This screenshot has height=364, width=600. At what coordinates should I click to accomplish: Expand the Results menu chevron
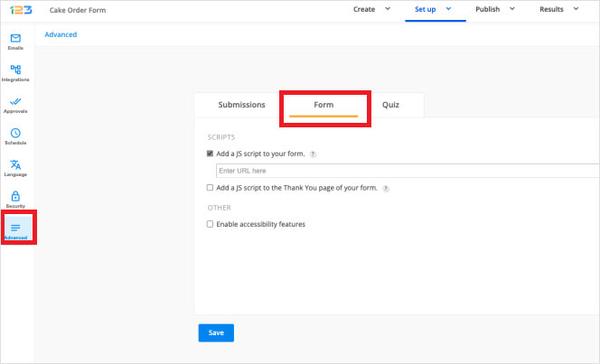point(576,9)
